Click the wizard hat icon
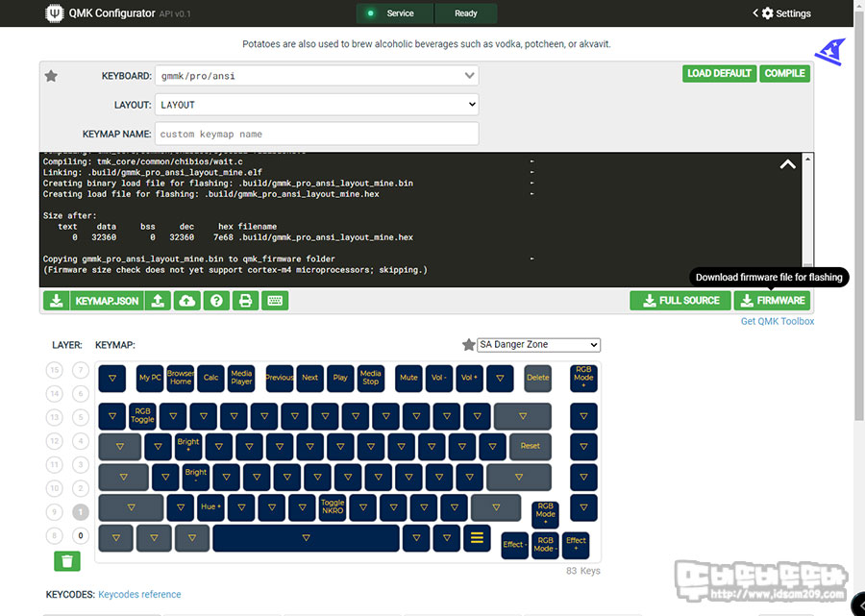 tap(830, 52)
